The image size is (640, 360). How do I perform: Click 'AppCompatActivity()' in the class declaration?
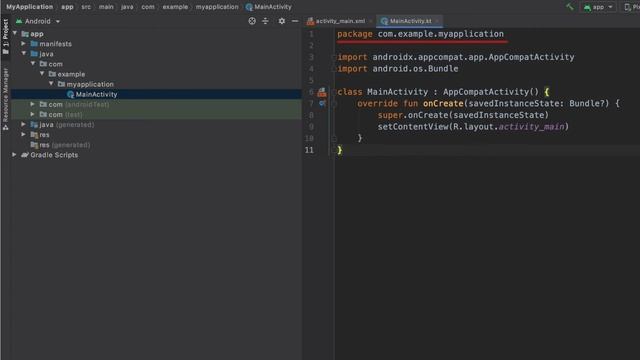(491, 92)
